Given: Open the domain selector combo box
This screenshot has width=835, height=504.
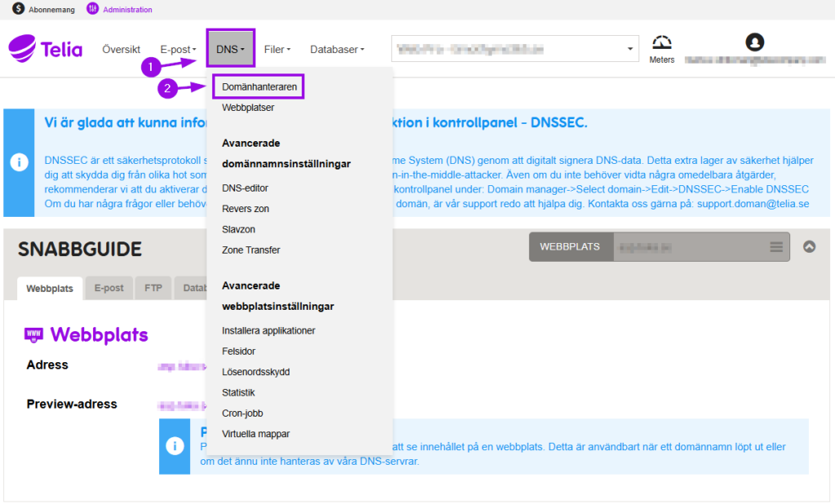Looking at the screenshot, I should point(515,50).
